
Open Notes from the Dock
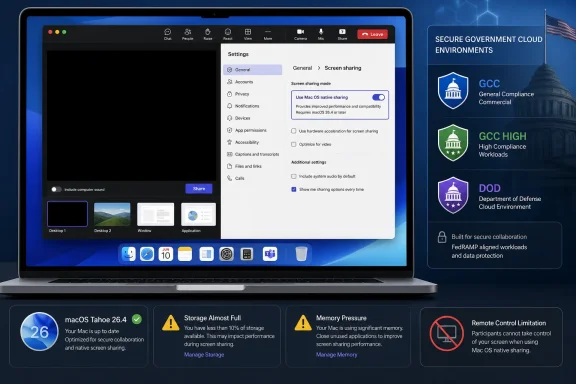pos(185,254)
